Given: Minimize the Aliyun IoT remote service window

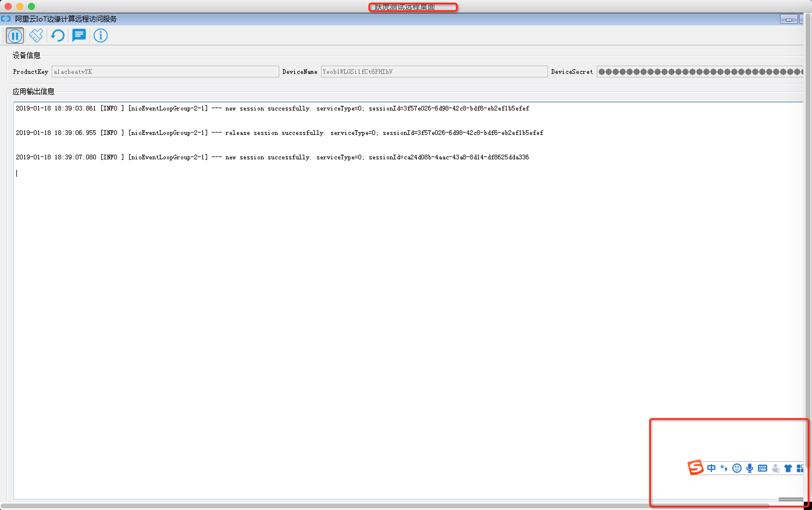Looking at the screenshot, I should pos(789,19).
